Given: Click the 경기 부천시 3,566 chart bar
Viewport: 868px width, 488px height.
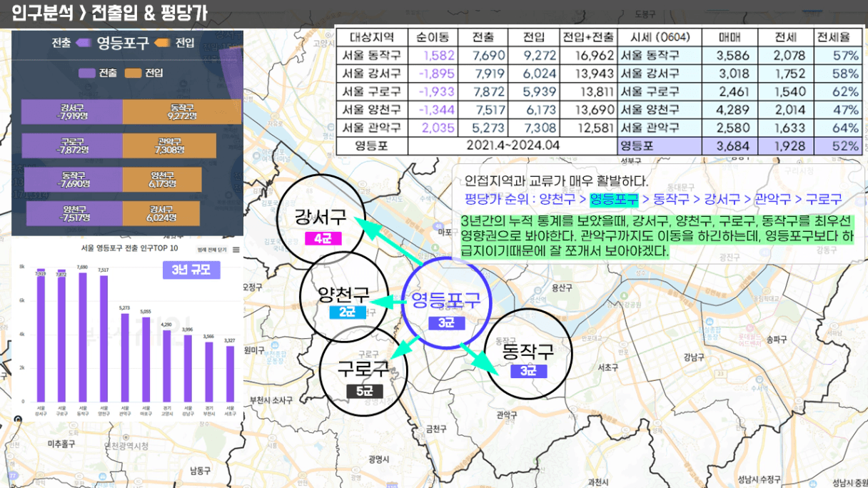Looking at the screenshot, I should point(209,372).
